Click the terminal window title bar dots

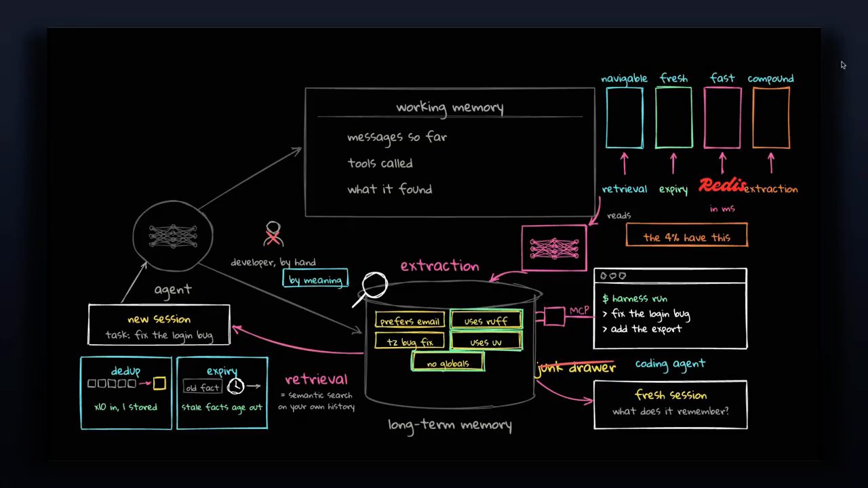(x=613, y=276)
